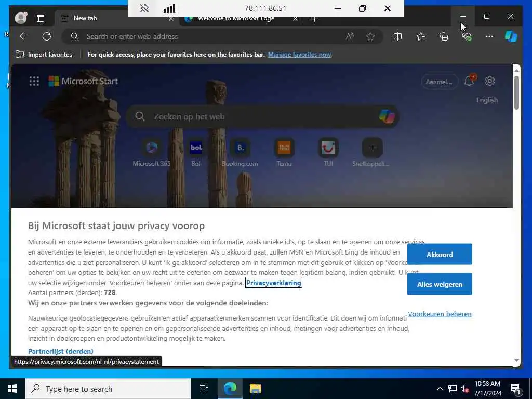Open Task View on the taskbar
This screenshot has height=399, width=532.
204,389
